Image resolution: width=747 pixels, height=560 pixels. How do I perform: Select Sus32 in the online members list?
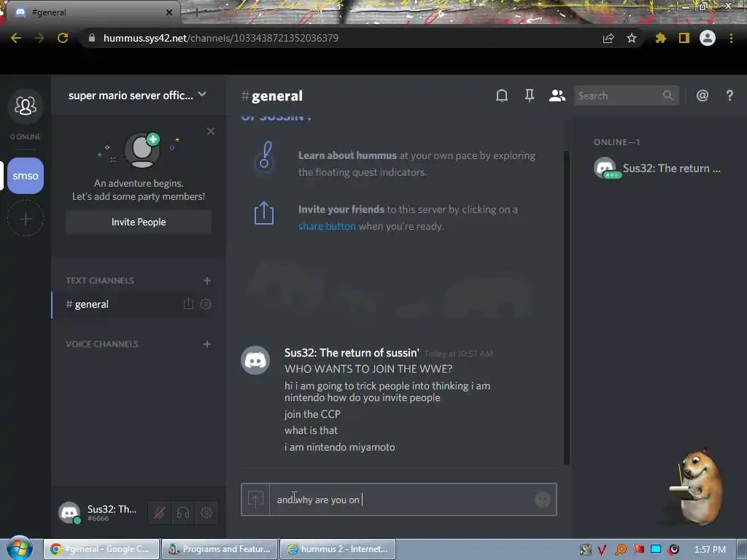pos(657,168)
